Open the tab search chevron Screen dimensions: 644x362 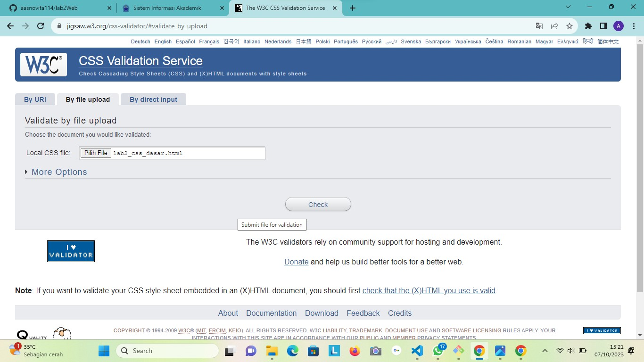click(568, 8)
